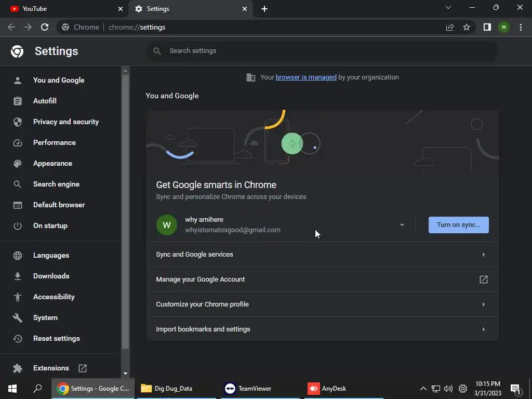Toggle the Chrome side panel
Image resolution: width=532 pixels, height=399 pixels.
(487, 27)
